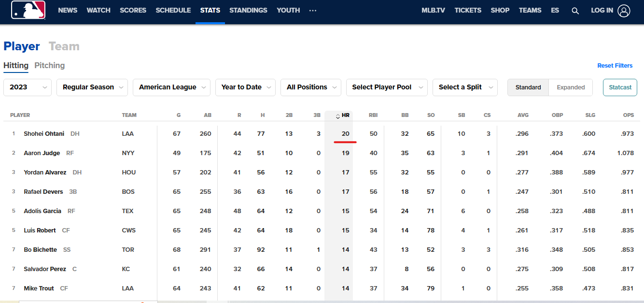Click the HOU team cell
The height and width of the screenshot is (303, 644).
pos(128,173)
